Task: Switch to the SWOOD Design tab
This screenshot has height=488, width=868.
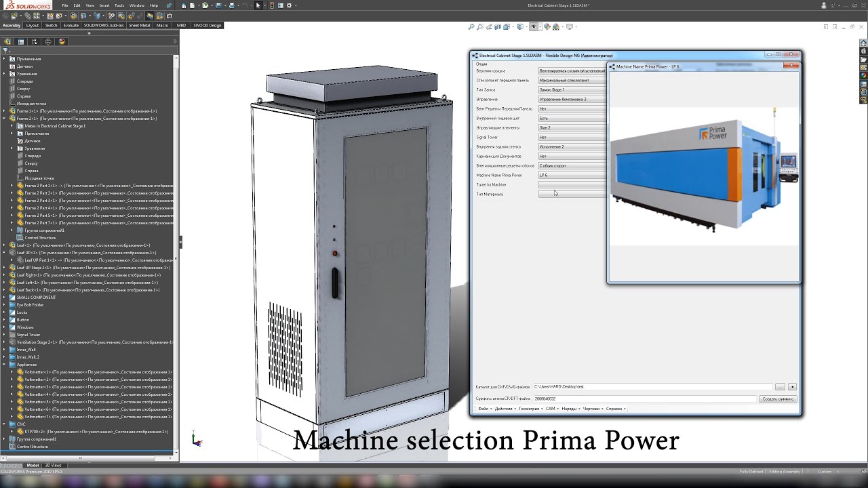Action: click(x=207, y=26)
